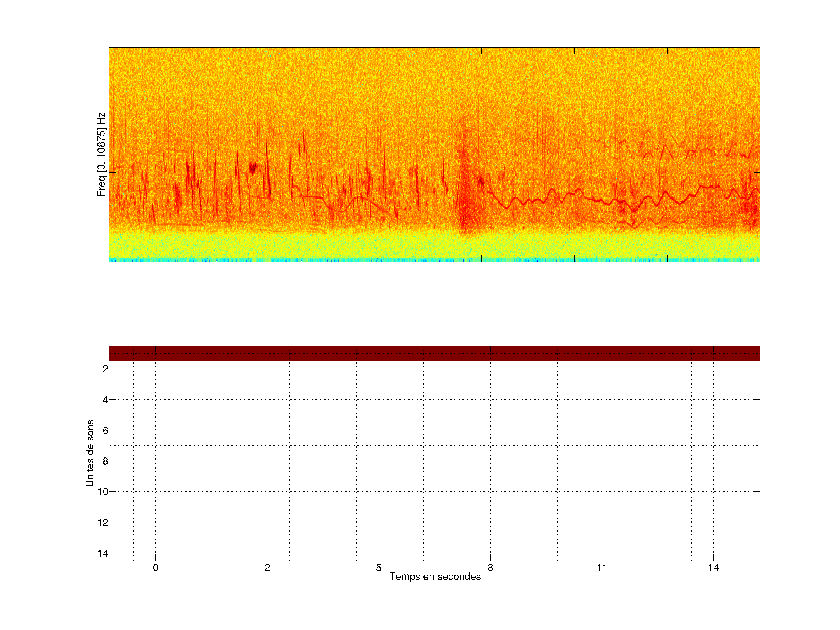Click y-axis tick label 4 in lower plot
The height and width of the screenshot is (630, 840).
(x=105, y=400)
